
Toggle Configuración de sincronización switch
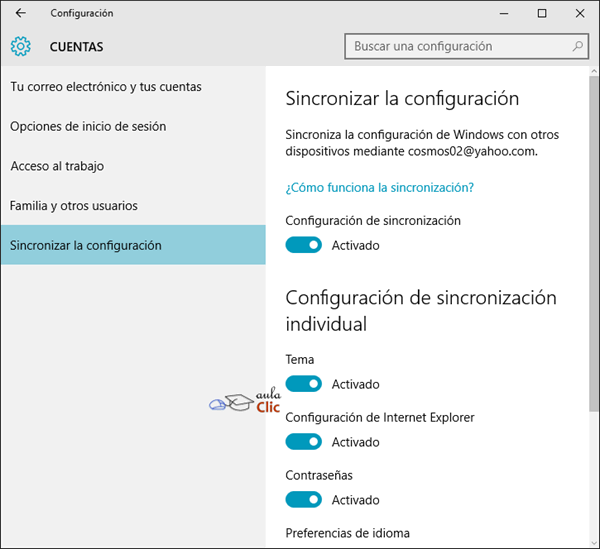[x=303, y=245]
